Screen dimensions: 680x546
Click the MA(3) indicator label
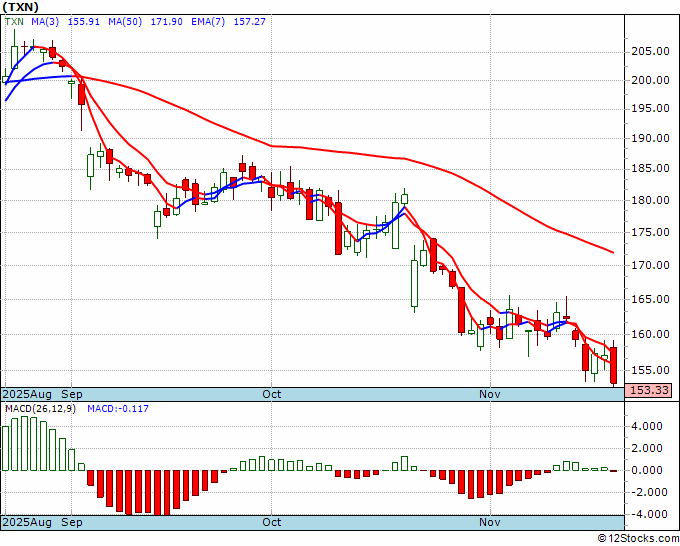point(45,22)
